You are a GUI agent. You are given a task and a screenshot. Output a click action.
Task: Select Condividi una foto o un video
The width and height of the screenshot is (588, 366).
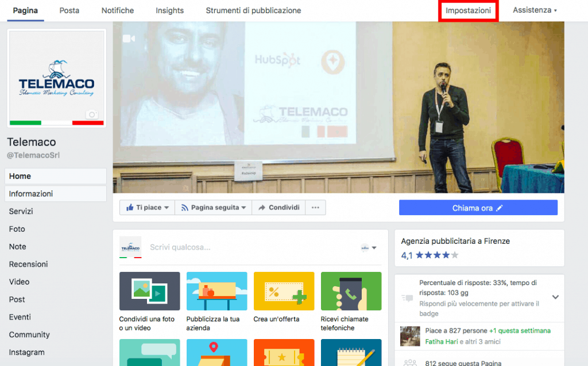click(x=150, y=302)
